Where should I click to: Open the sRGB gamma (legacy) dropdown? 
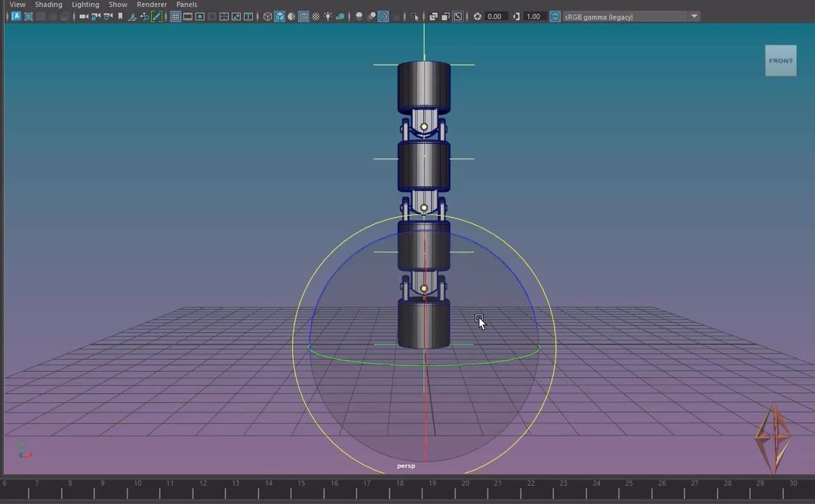pos(631,17)
